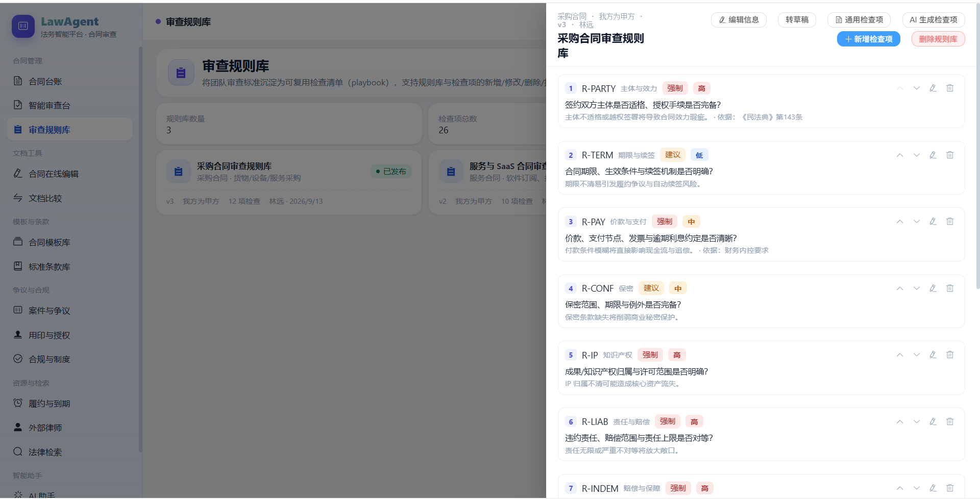
Task: Add new item with 新增检查项
Action: click(869, 39)
